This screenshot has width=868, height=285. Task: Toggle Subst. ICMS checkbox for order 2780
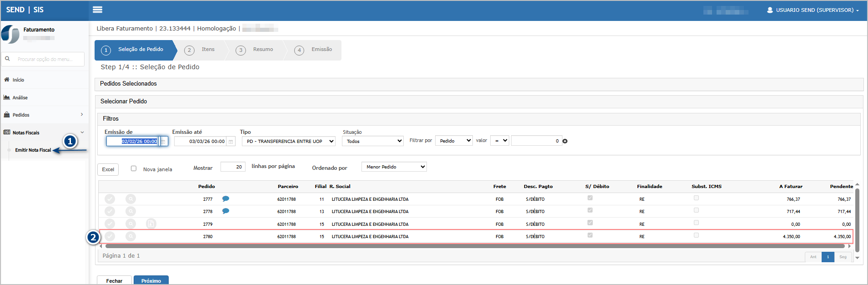tap(696, 235)
